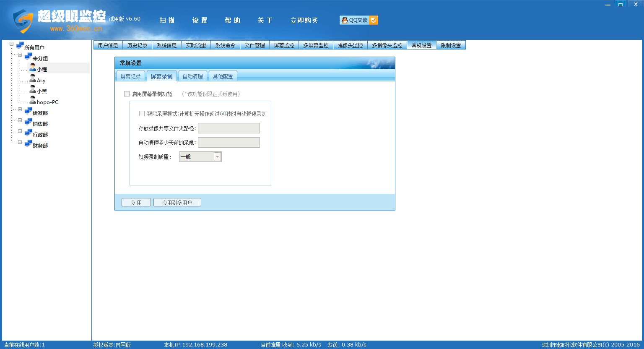Open the 立即购买 menu link
644x349 pixels.
(304, 20)
